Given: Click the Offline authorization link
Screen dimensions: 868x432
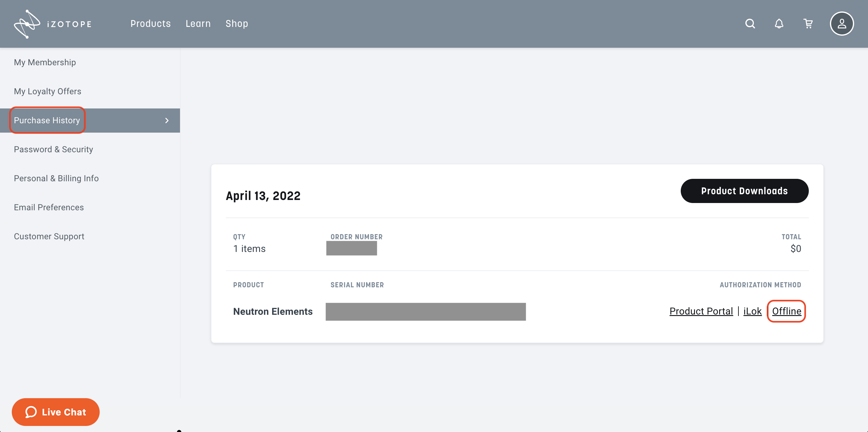Looking at the screenshot, I should (786, 311).
